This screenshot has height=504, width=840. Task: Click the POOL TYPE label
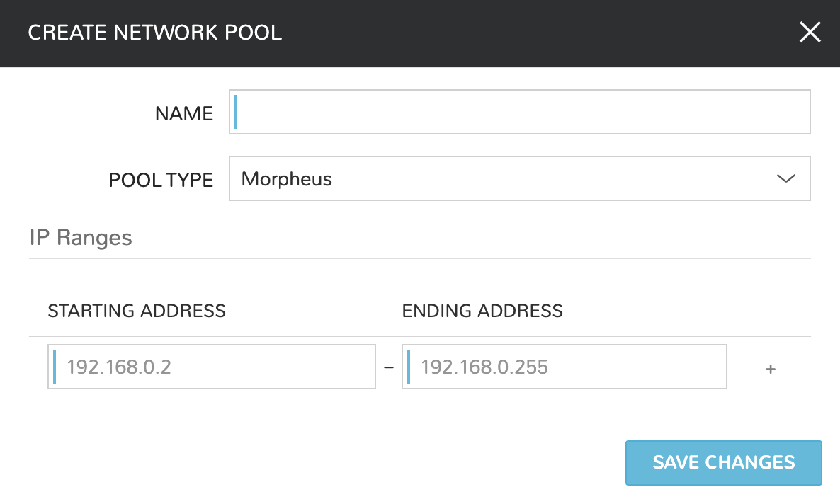pyautogui.click(x=161, y=180)
